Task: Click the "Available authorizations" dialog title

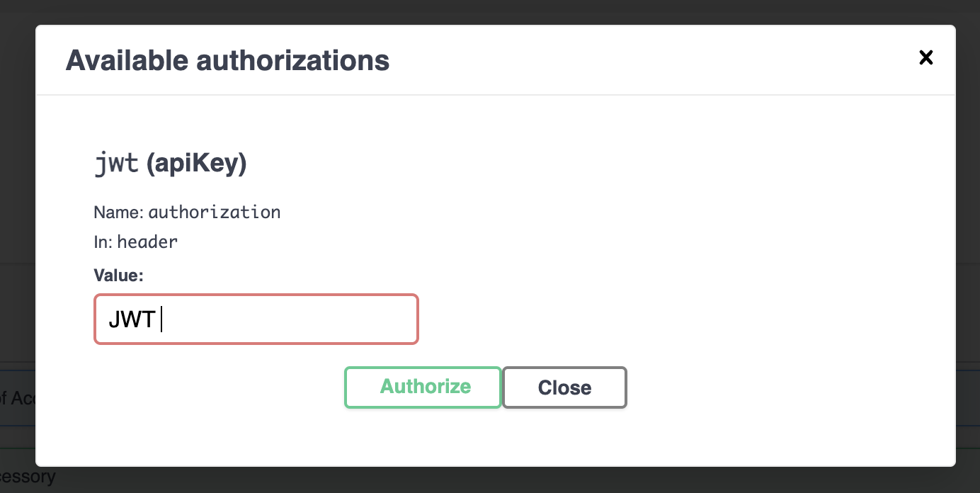Action: (227, 61)
